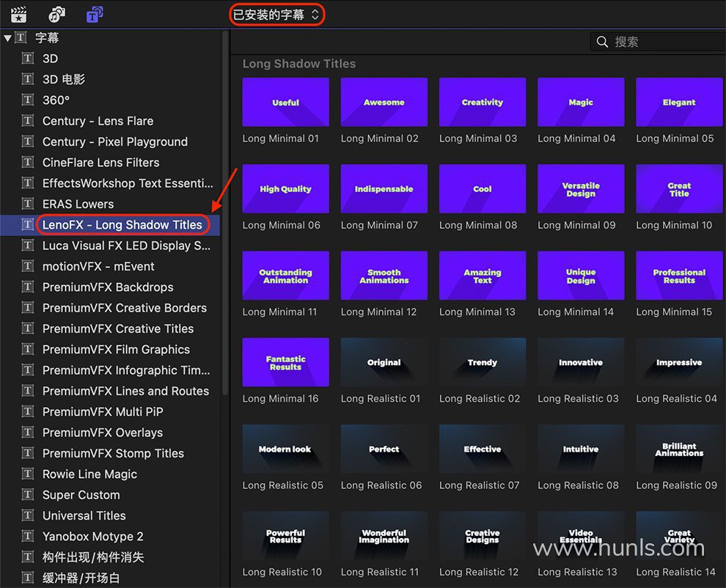Image resolution: width=726 pixels, height=588 pixels.
Task: Select EffectsWorkshop Text Essentials category
Action: click(x=110, y=183)
